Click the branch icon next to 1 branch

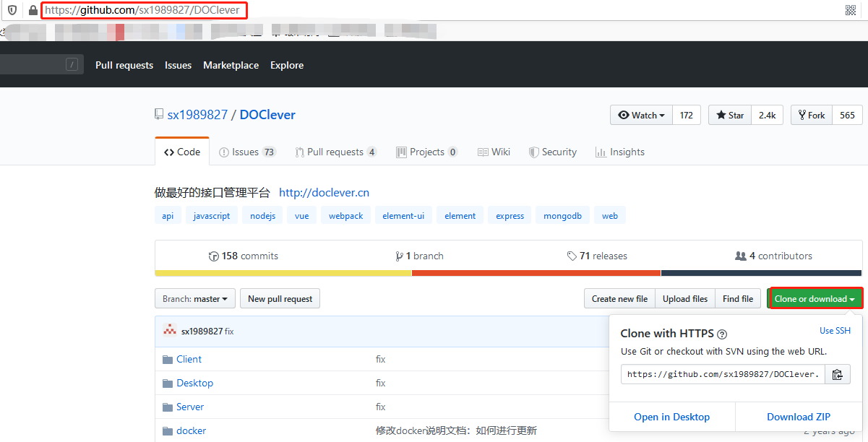[x=400, y=256]
